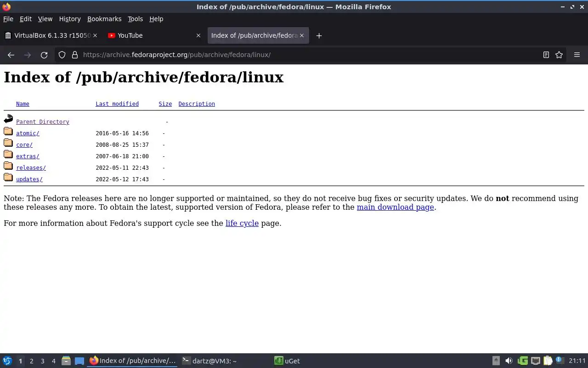Click the Parent Directory back-arrow icon
588x368 pixels.
[8, 119]
